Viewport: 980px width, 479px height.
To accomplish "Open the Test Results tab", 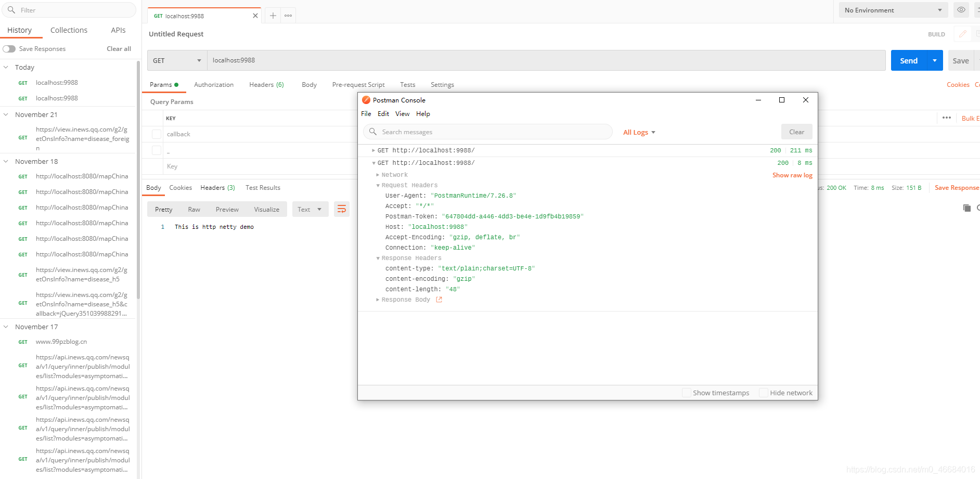I will pyautogui.click(x=263, y=188).
